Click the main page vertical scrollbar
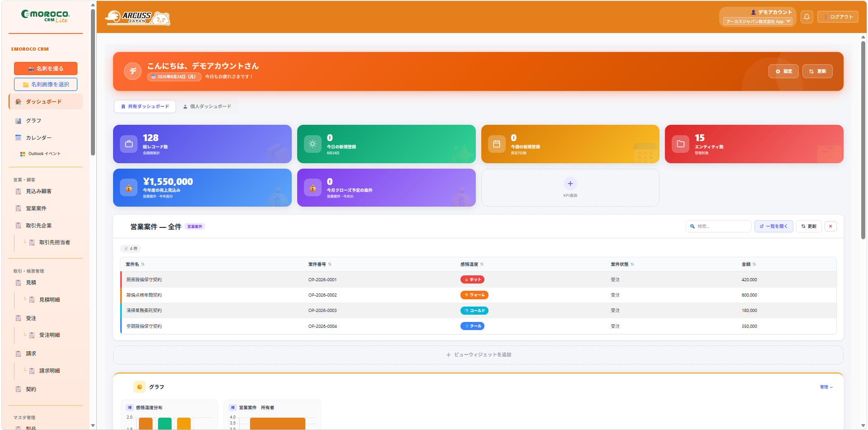 [x=863, y=140]
